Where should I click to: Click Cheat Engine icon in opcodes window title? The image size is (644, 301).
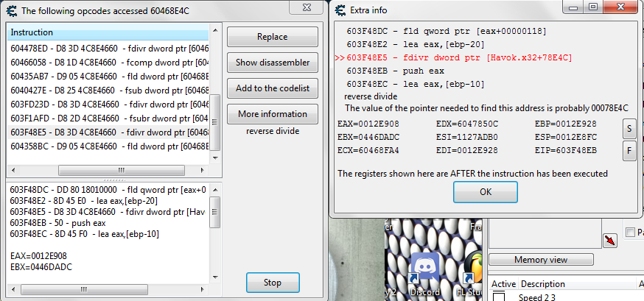pos(13,10)
